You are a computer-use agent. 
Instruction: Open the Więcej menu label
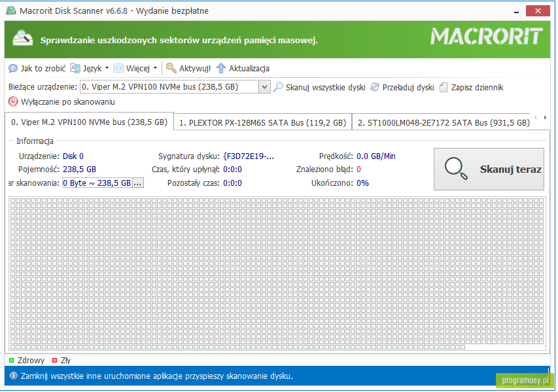coord(138,68)
